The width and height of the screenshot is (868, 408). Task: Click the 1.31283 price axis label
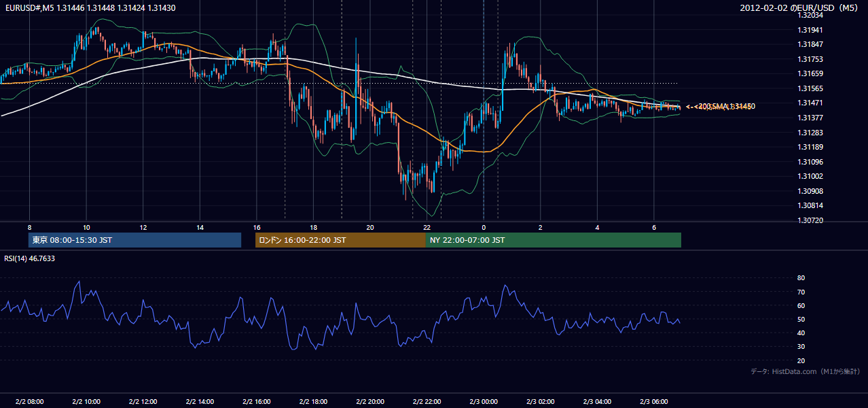tap(811, 133)
